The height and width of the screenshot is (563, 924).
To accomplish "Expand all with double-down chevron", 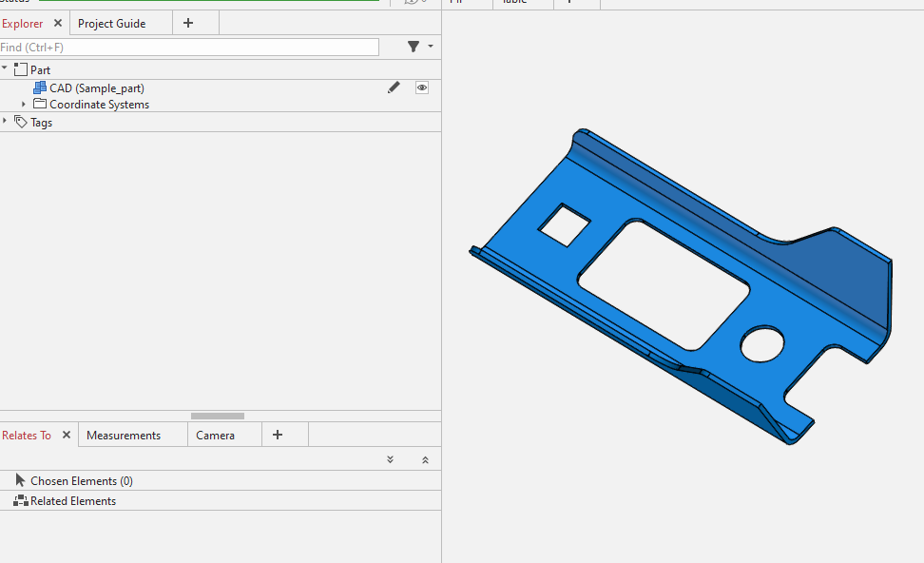I will [390, 459].
